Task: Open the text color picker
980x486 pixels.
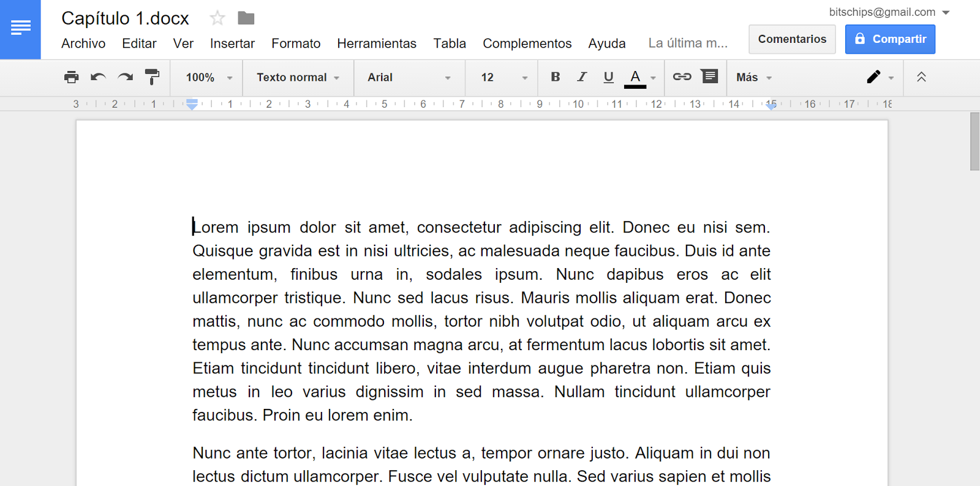Action: pyautogui.click(x=635, y=78)
